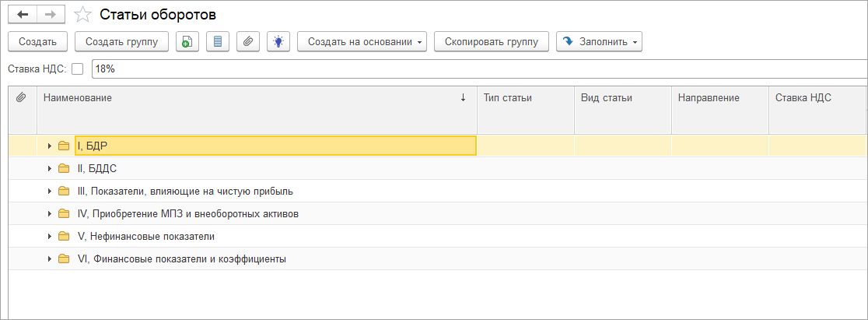This screenshot has height=320, width=868.
Task: Click the light bulb icon button
Action: point(278,41)
